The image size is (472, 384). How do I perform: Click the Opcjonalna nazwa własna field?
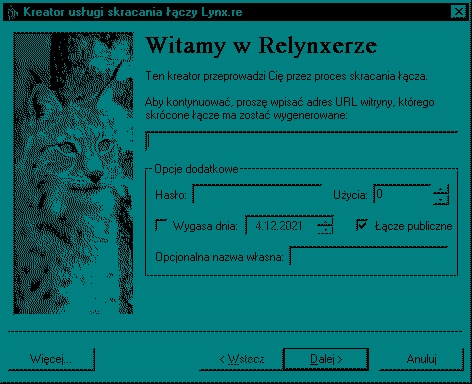click(x=369, y=256)
